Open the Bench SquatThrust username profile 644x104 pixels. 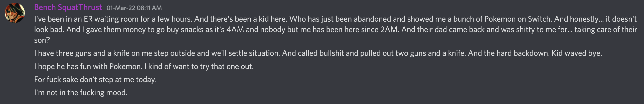68,7
